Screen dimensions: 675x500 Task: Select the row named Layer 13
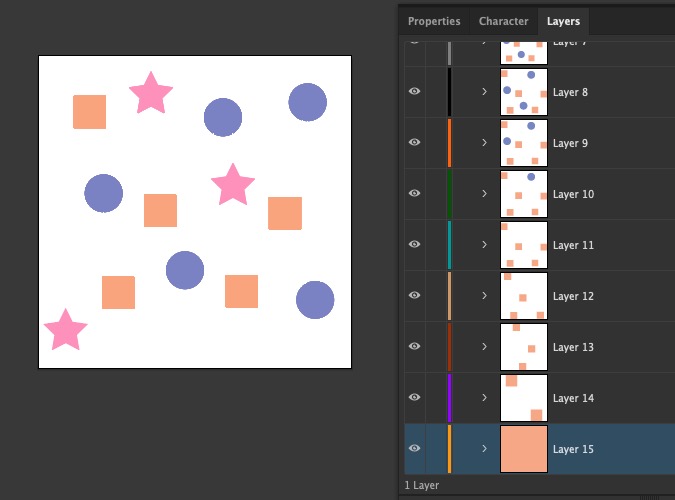(539, 347)
